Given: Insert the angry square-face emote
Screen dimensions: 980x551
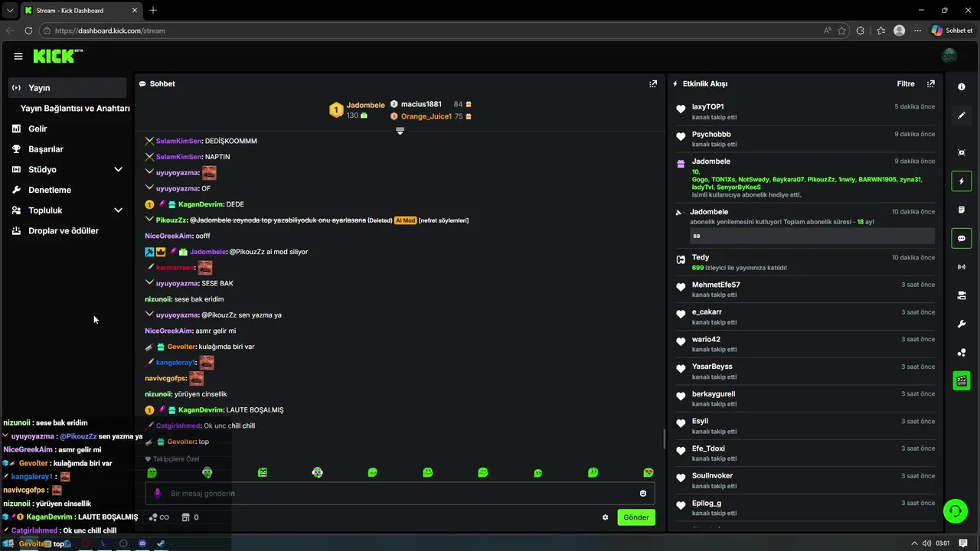Looking at the screenshot, I should (263, 473).
